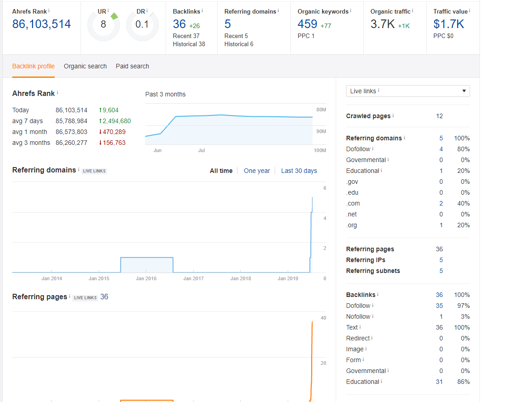
Task: Click the Recent 37 backlinks text
Action: point(186,36)
